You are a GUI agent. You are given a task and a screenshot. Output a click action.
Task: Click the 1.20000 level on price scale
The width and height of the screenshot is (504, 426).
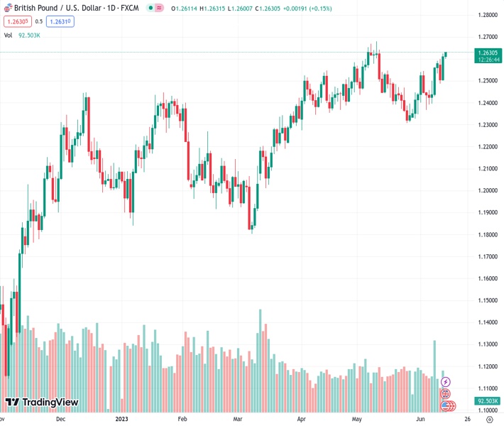click(x=487, y=190)
